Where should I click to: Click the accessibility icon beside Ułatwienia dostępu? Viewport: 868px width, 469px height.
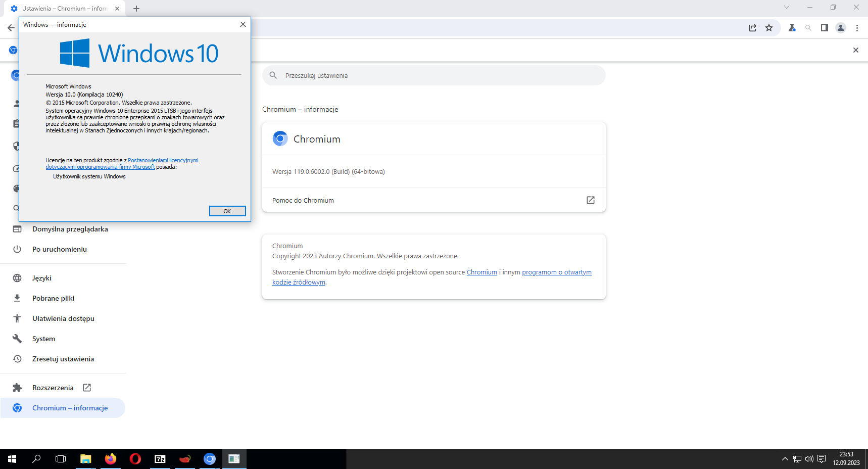pyautogui.click(x=17, y=318)
